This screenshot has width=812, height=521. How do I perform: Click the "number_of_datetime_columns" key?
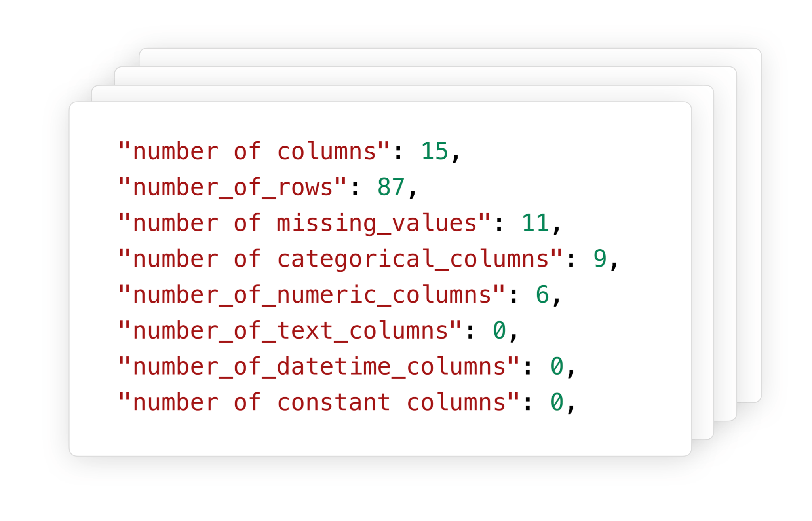point(319,367)
